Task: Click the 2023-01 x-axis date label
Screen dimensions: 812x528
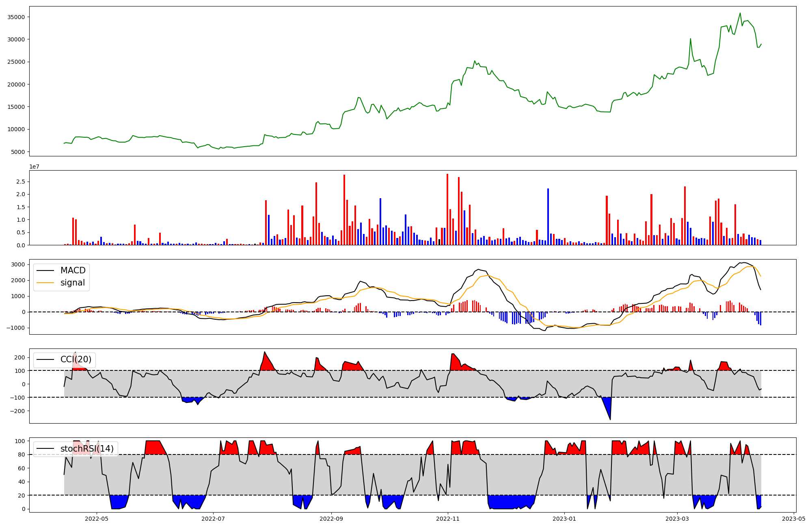Action: click(x=564, y=519)
